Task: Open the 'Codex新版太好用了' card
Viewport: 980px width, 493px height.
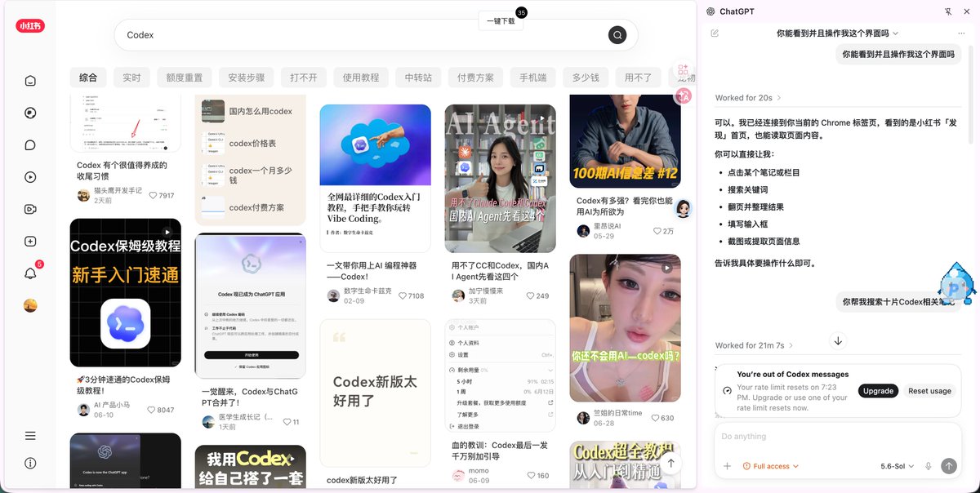Action: click(375, 393)
